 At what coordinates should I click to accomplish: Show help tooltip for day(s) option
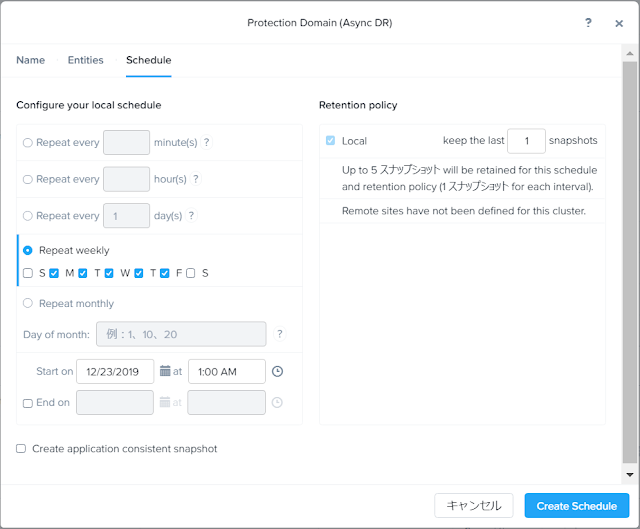click(191, 215)
